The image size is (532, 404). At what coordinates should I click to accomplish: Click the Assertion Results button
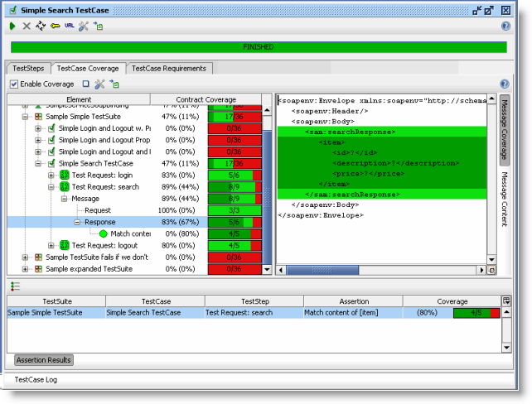click(x=44, y=360)
